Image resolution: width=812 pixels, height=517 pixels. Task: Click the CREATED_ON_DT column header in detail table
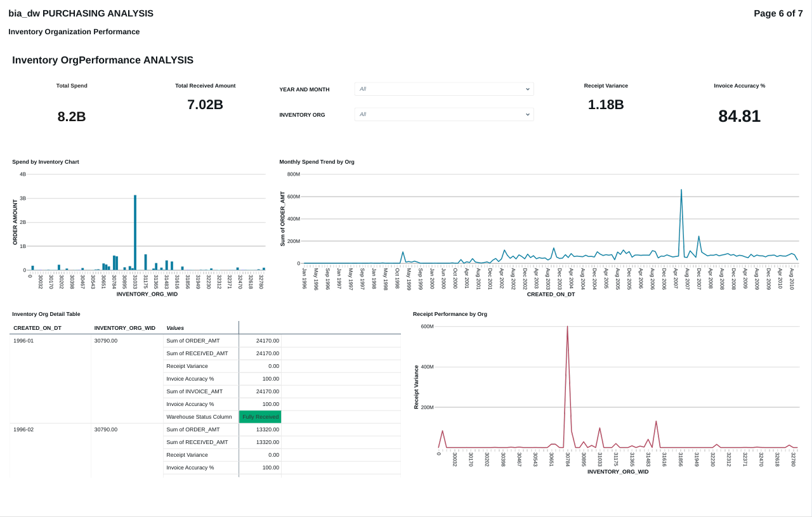(x=37, y=328)
